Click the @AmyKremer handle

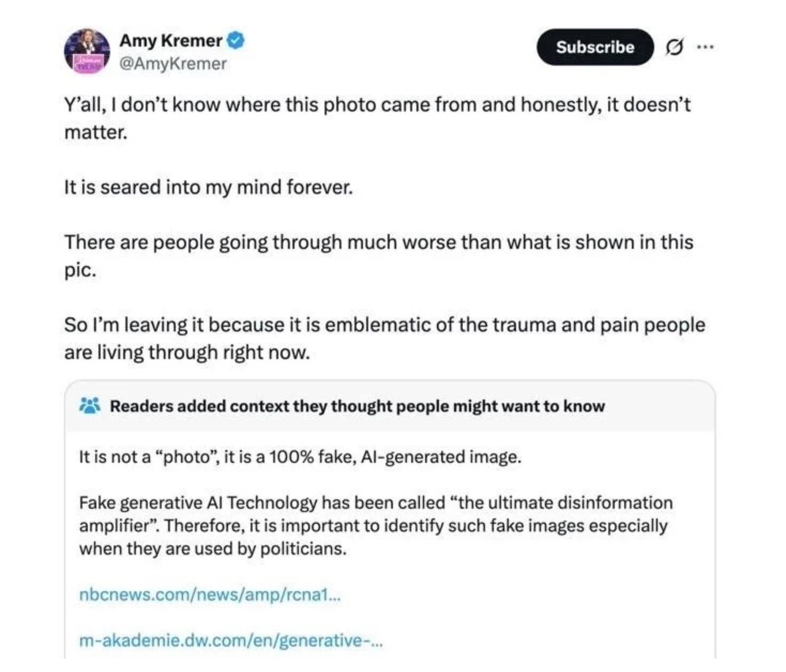coord(172,64)
